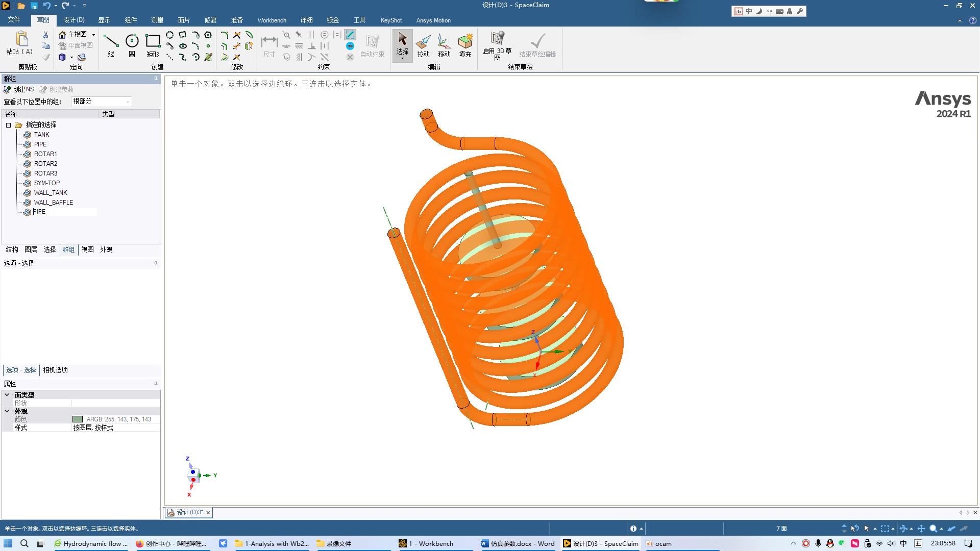Open the 主视图 dropdown arrow
Image resolution: width=980 pixels, height=551 pixels.
click(x=93, y=35)
